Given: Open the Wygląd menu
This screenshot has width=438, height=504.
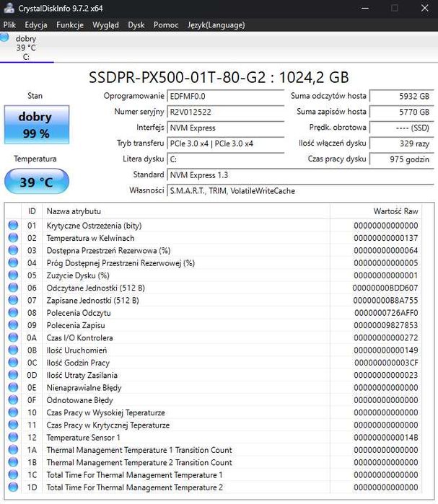Looking at the screenshot, I should point(105,25).
